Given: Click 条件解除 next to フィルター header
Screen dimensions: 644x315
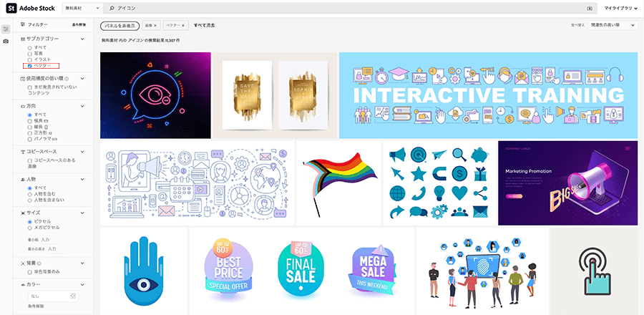Looking at the screenshot, I should [x=79, y=24].
